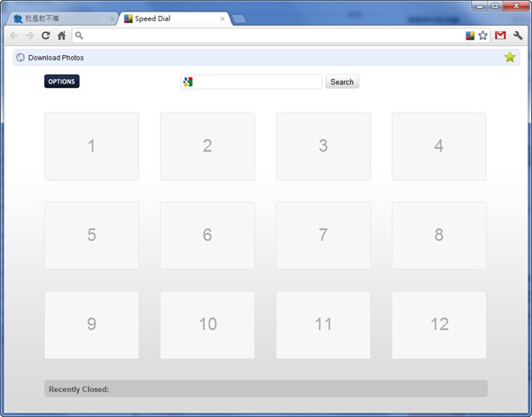Click the Google logo in search box
The image size is (532, 417).
(x=188, y=82)
